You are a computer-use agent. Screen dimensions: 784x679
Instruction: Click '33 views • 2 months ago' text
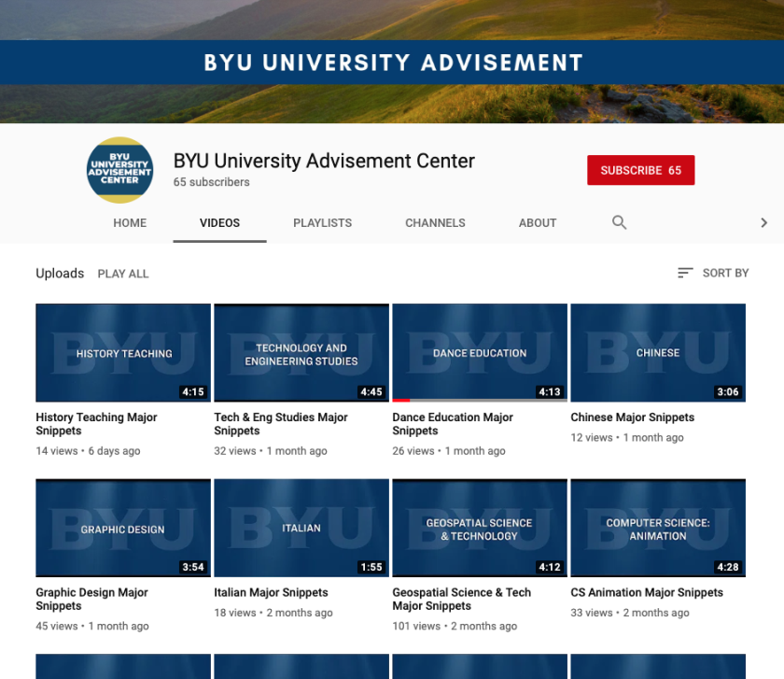[630, 613]
